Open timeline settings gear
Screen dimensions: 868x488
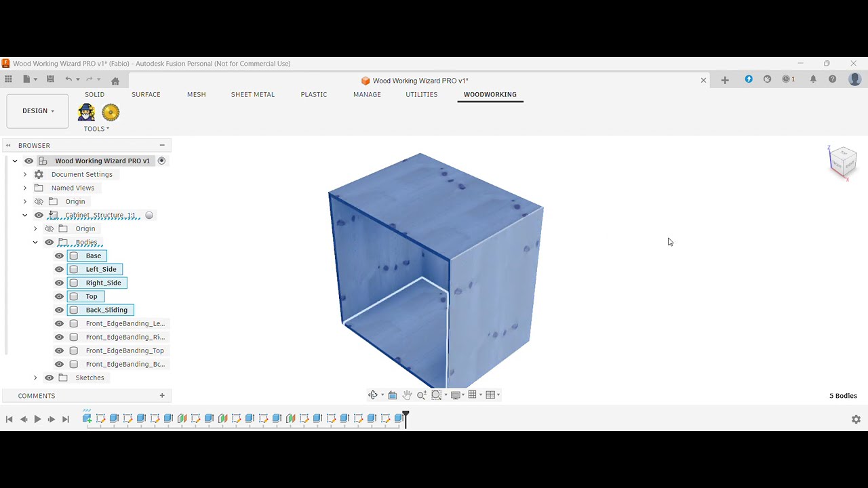click(x=856, y=420)
